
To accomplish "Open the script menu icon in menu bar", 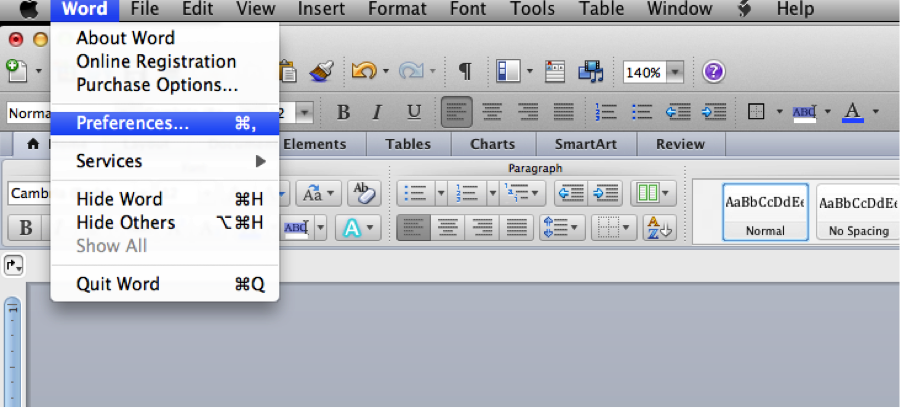I will click(x=745, y=9).
